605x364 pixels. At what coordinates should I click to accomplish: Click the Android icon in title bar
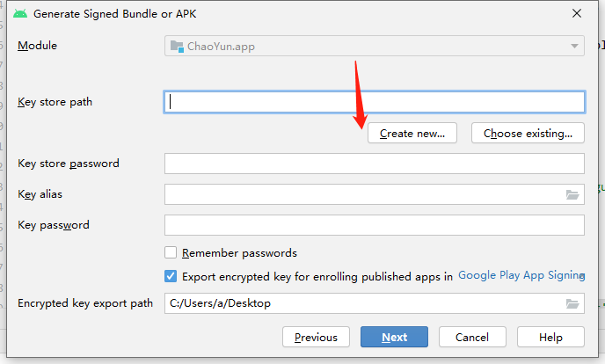click(20, 13)
